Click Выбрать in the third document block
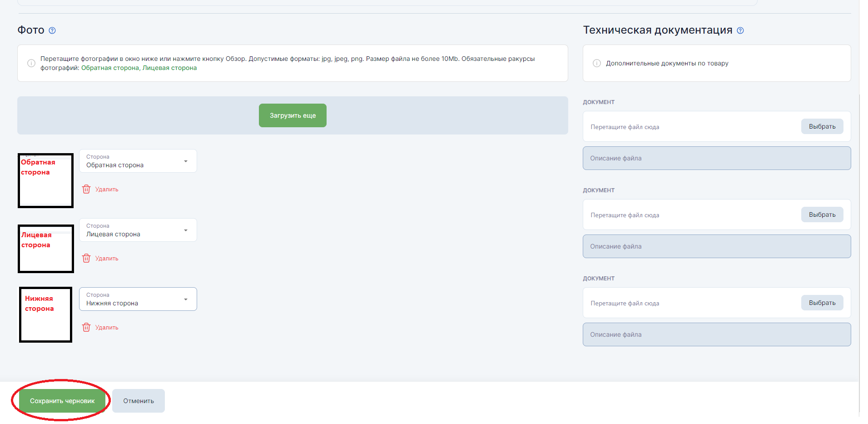Viewport: 868px width, 424px height. click(x=822, y=303)
